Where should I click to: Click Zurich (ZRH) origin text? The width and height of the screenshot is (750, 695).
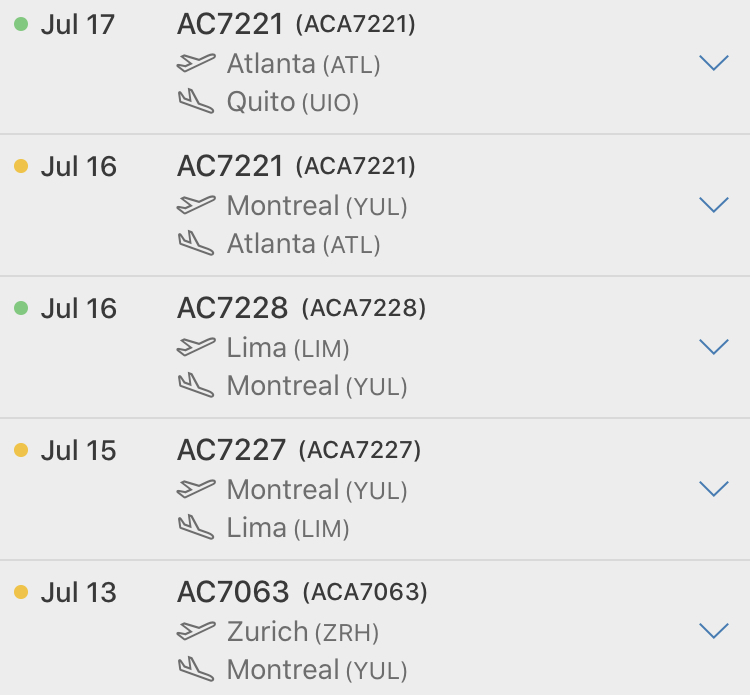(303, 631)
